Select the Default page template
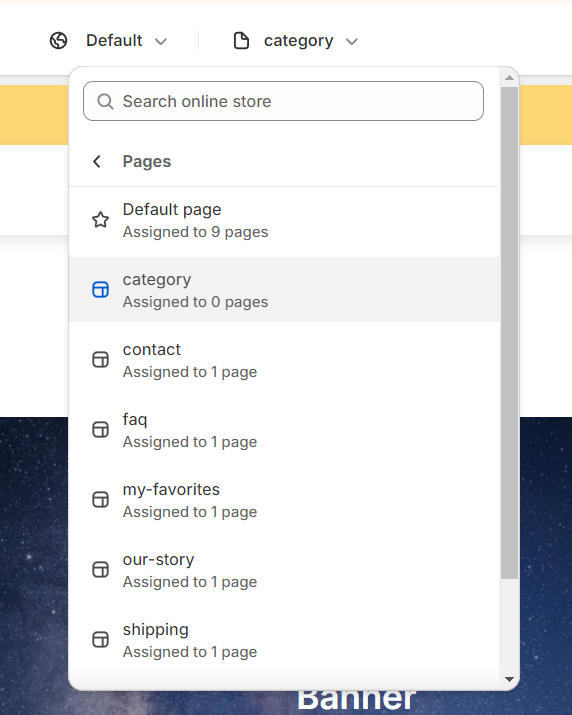Image resolution: width=572 pixels, height=715 pixels. (284, 220)
